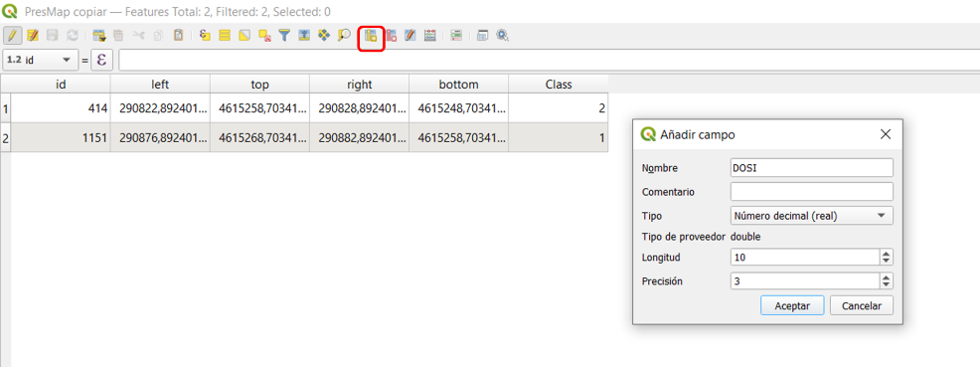The height and width of the screenshot is (367, 980).
Task: Invert selection icon
Action: tap(245, 36)
